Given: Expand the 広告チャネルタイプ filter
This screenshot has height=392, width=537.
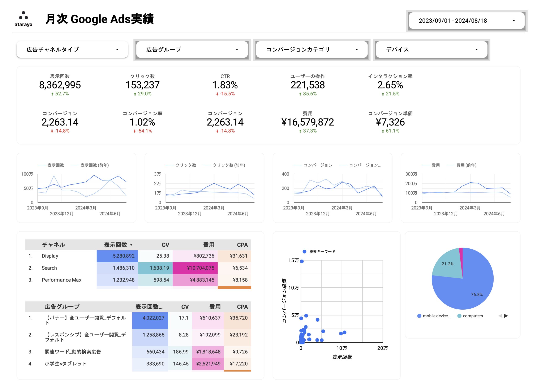Looking at the screenshot, I should pyautogui.click(x=72, y=49).
